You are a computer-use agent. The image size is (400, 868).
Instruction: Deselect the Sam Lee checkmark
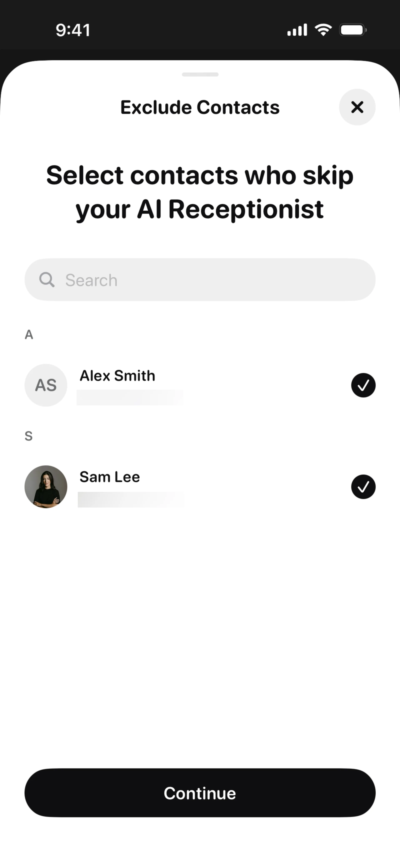point(363,487)
